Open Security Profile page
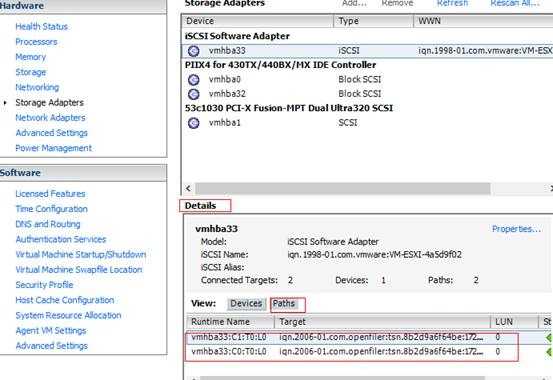The image size is (553, 380). 44,285
